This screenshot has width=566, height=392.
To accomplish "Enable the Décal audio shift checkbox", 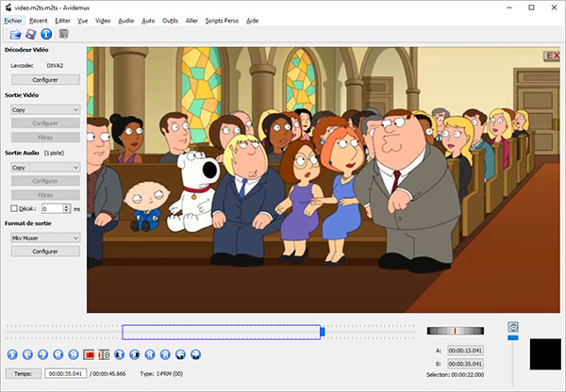I will [x=14, y=208].
